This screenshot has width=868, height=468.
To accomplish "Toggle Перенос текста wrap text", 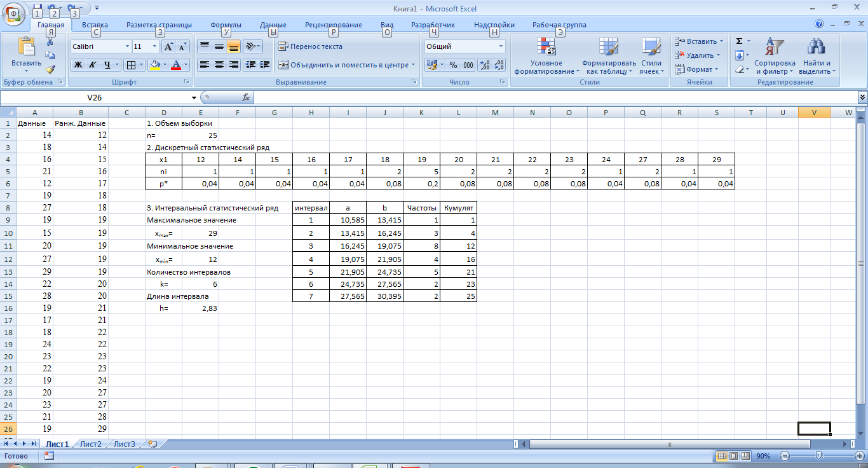I will click(x=310, y=46).
